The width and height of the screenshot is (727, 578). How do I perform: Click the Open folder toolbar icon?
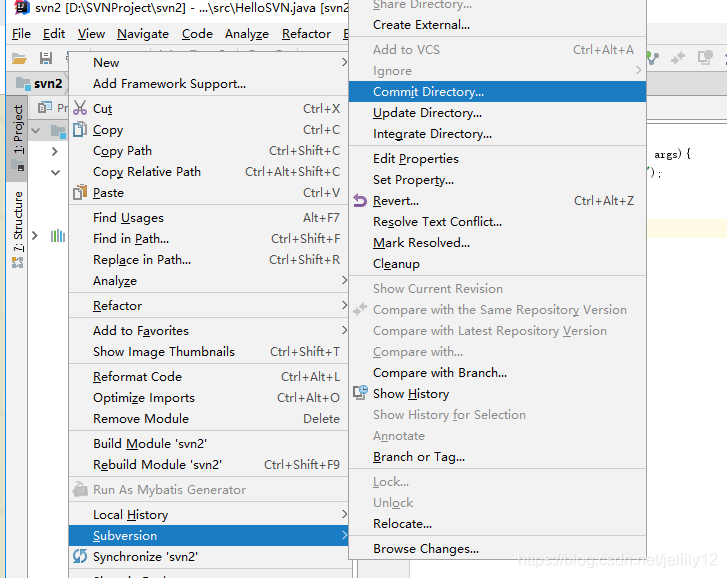(x=19, y=58)
